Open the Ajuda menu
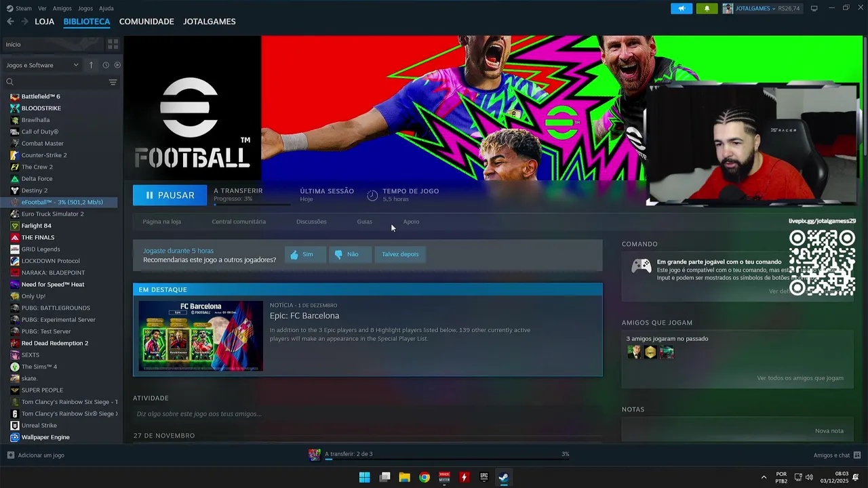The width and height of the screenshot is (868, 488). tap(106, 8)
